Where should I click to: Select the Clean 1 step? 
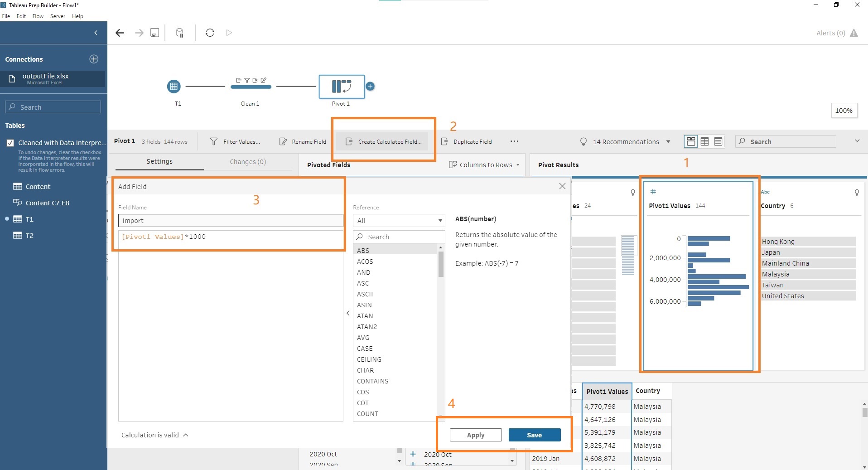click(x=251, y=86)
